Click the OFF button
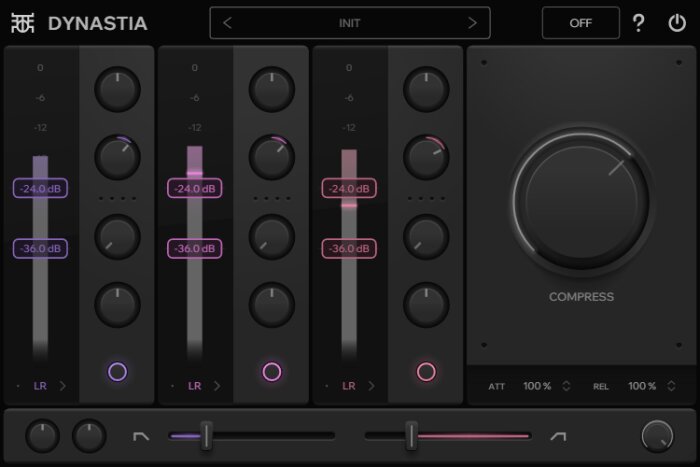700x467 pixels. pyautogui.click(x=580, y=23)
